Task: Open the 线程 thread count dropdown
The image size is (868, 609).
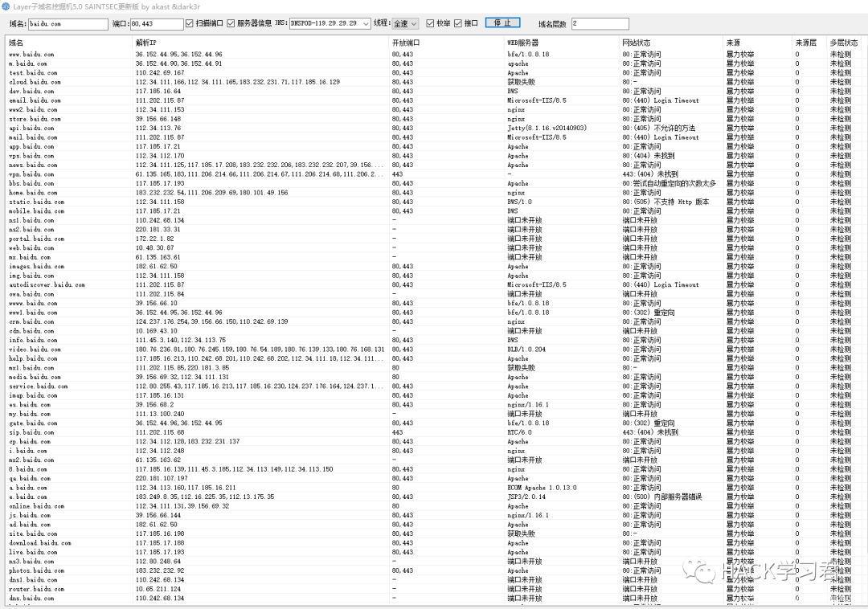Action: [x=405, y=23]
